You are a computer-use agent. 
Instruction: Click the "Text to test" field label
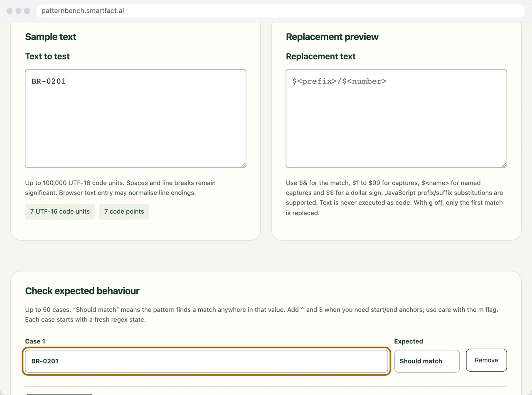tap(47, 56)
